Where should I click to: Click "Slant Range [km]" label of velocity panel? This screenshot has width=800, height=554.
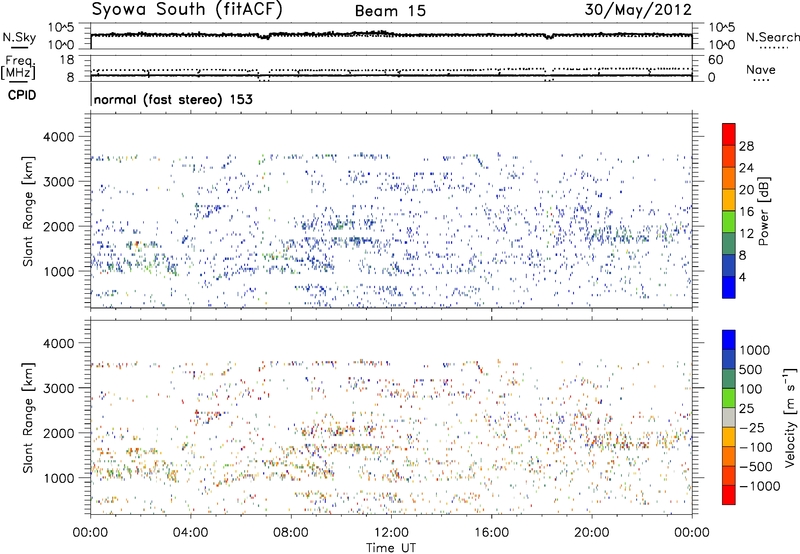point(28,417)
